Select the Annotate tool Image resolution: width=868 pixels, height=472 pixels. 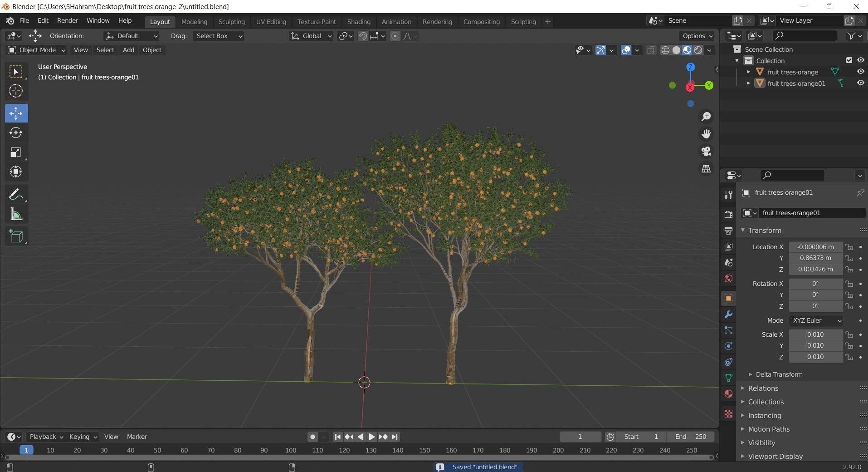[16, 194]
